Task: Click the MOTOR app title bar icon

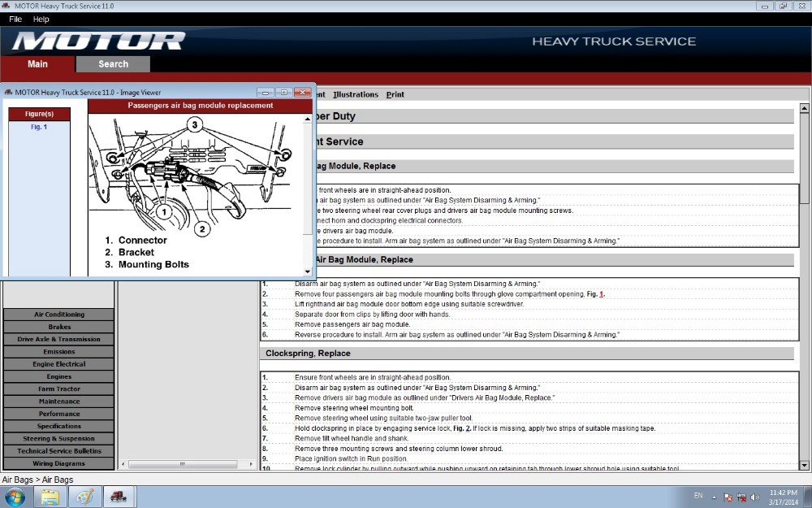Action: pyautogui.click(x=6, y=6)
